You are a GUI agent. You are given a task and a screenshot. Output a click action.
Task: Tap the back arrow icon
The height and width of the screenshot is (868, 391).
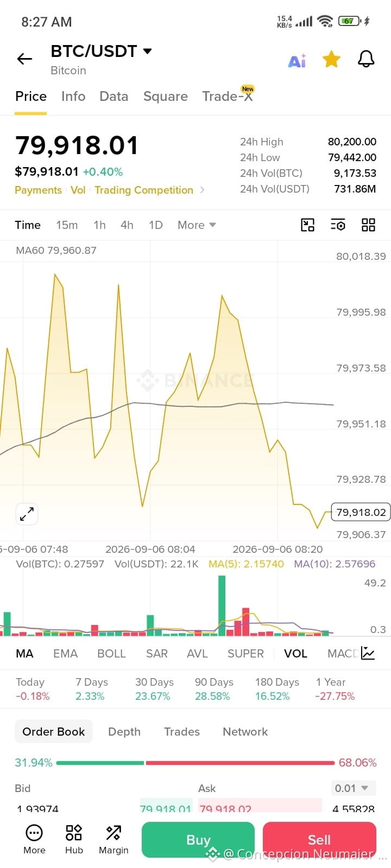pos(25,59)
